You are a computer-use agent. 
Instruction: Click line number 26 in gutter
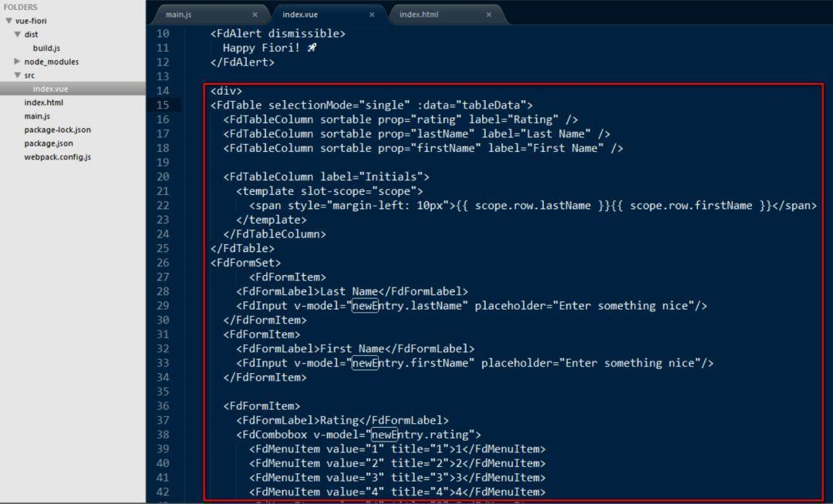tap(163, 263)
